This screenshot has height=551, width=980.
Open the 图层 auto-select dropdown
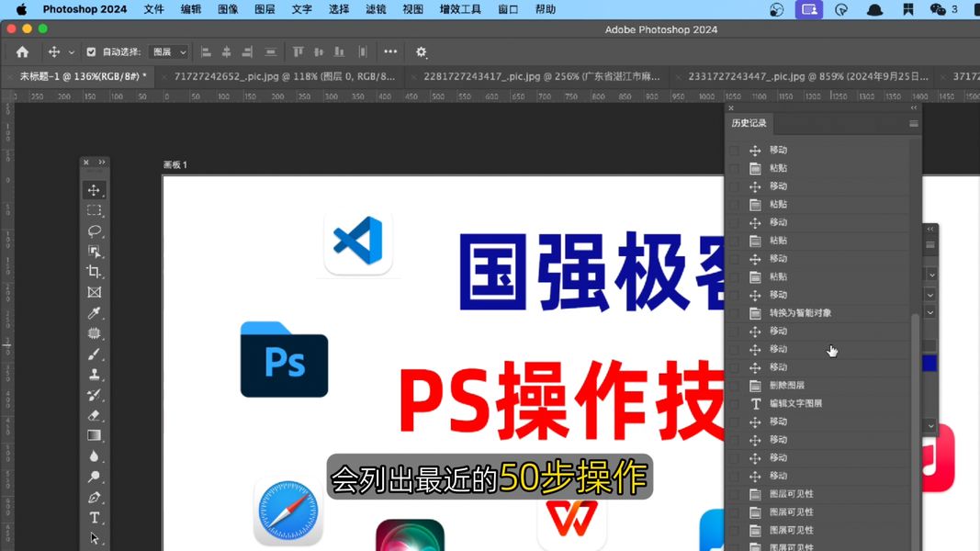(169, 51)
